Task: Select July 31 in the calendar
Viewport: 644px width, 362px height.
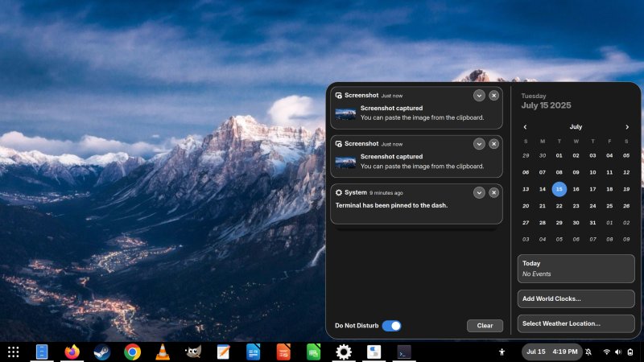Action: (592, 223)
